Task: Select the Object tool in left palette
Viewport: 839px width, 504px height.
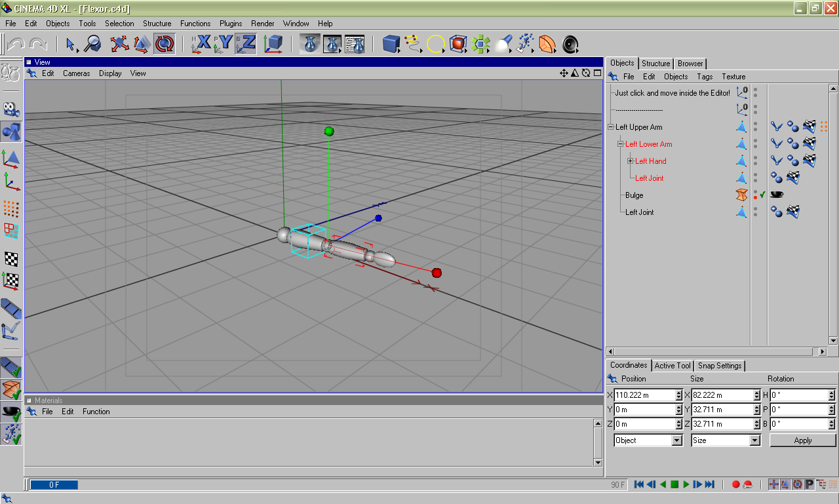Action: 11,132
